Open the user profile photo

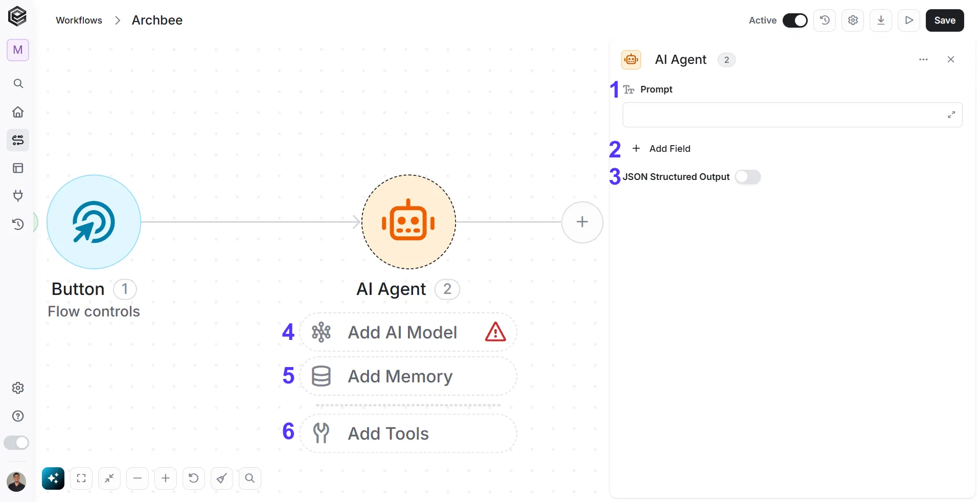click(16, 482)
